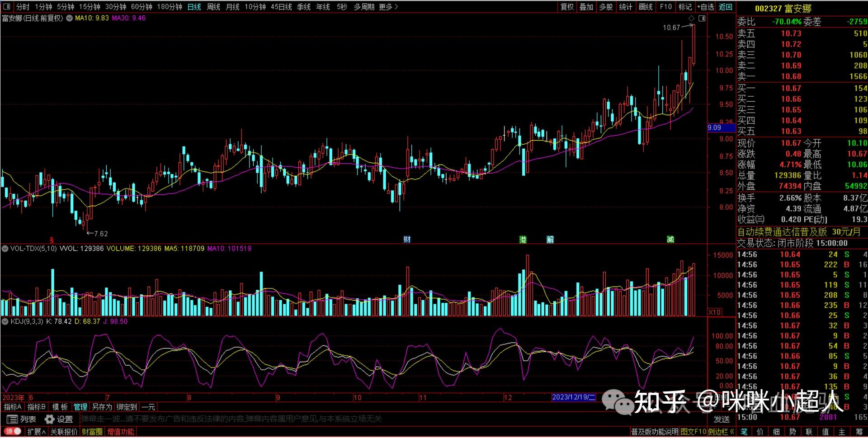The width and height of the screenshot is (868, 438).
Task: Click the X10 volume scale indicator
Action: (715, 312)
